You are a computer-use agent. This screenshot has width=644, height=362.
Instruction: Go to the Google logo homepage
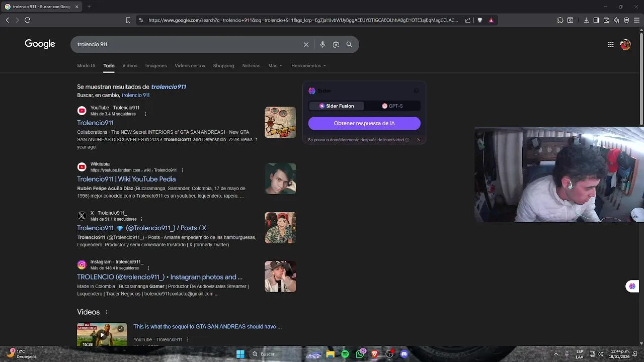click(x=40, y=44)
